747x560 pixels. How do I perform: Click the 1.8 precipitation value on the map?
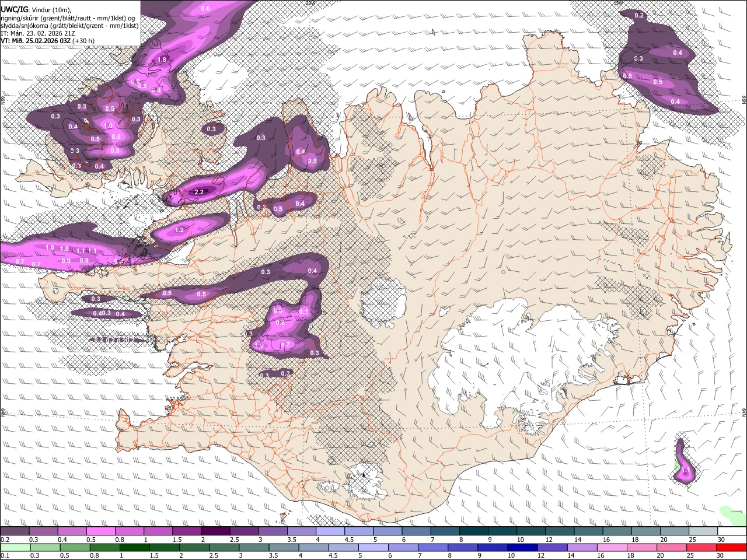(x=162, y=60)
